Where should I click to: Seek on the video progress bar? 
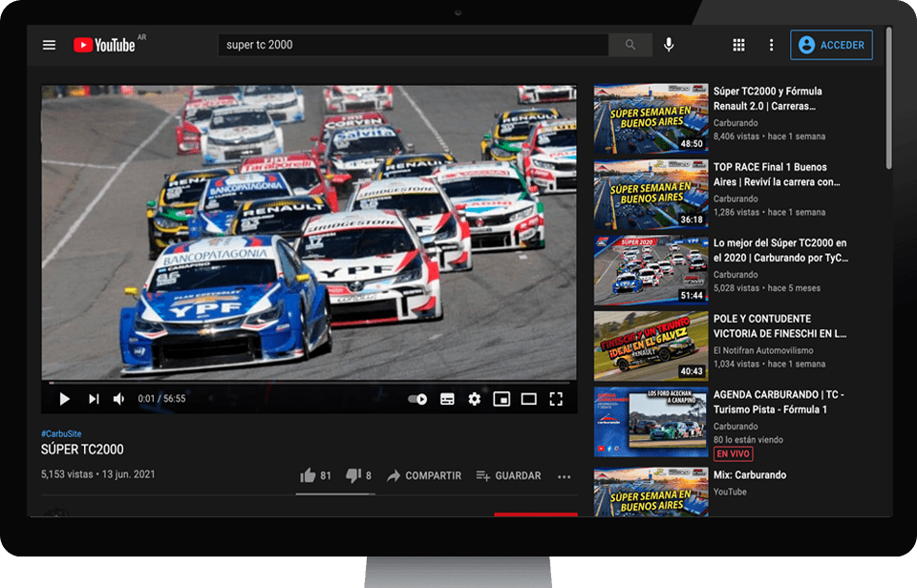pyautogui.click(x=309, y=384)
